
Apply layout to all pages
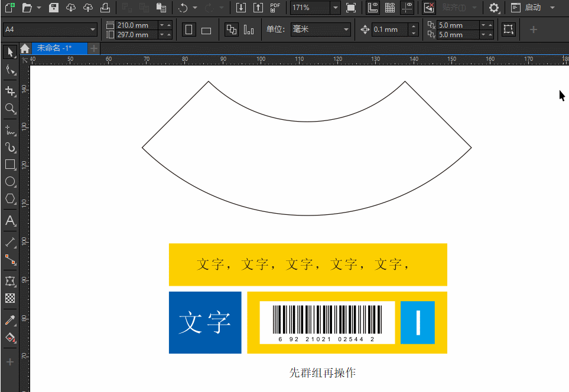[231, 30]
